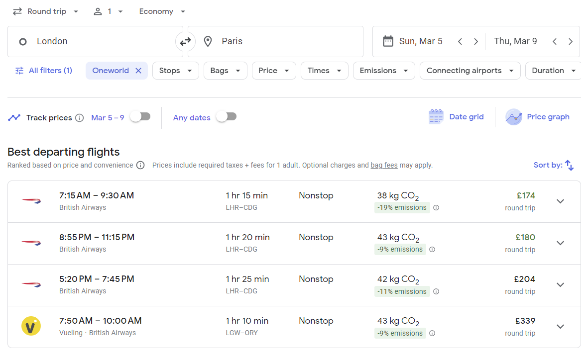Expand the £339 Vueling flight details
Screen dimensions: 588x364
click(x=560, y=327)
